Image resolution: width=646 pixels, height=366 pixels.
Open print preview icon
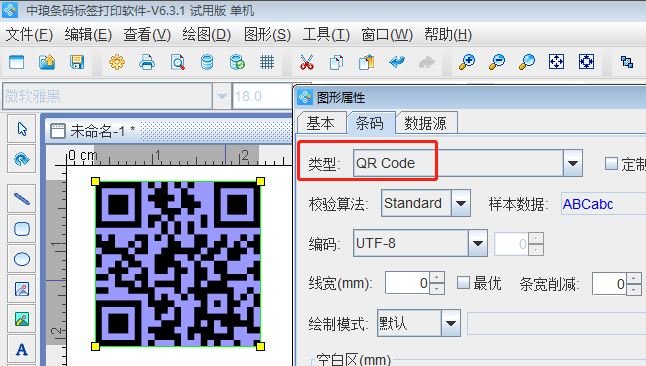(x=178, y=62)
